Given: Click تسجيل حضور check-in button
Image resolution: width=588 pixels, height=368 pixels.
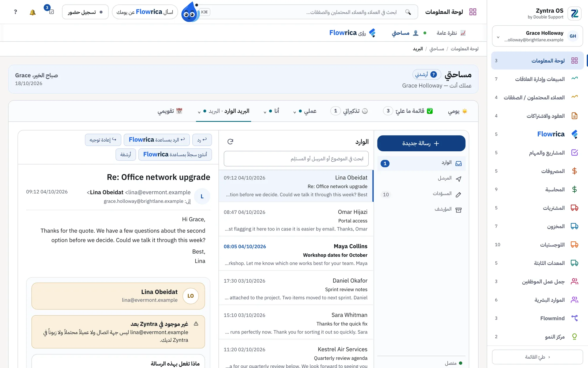Looking at the screenshot, I should pyautogui.click(x=85, y=12).
